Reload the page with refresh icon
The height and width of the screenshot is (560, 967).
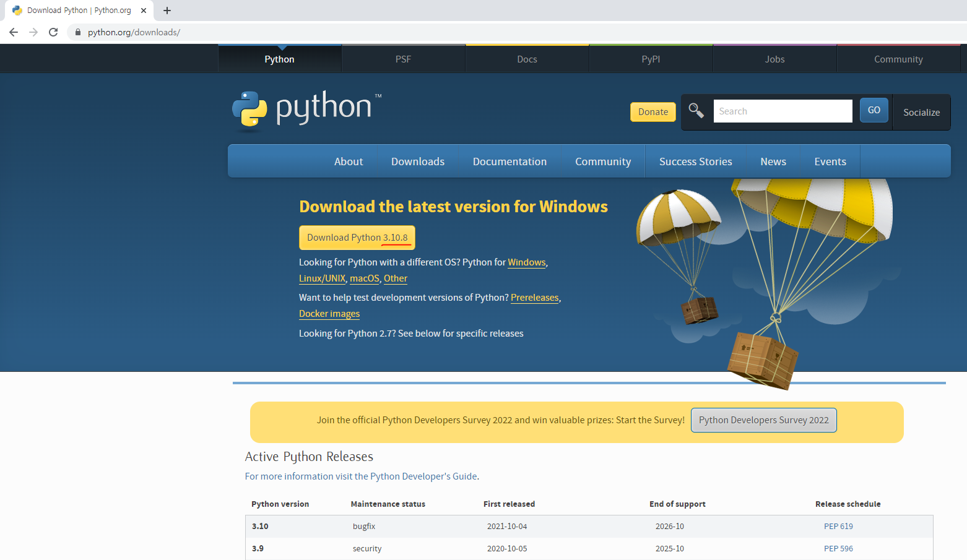pyautogui.click(x=53, y=32)
